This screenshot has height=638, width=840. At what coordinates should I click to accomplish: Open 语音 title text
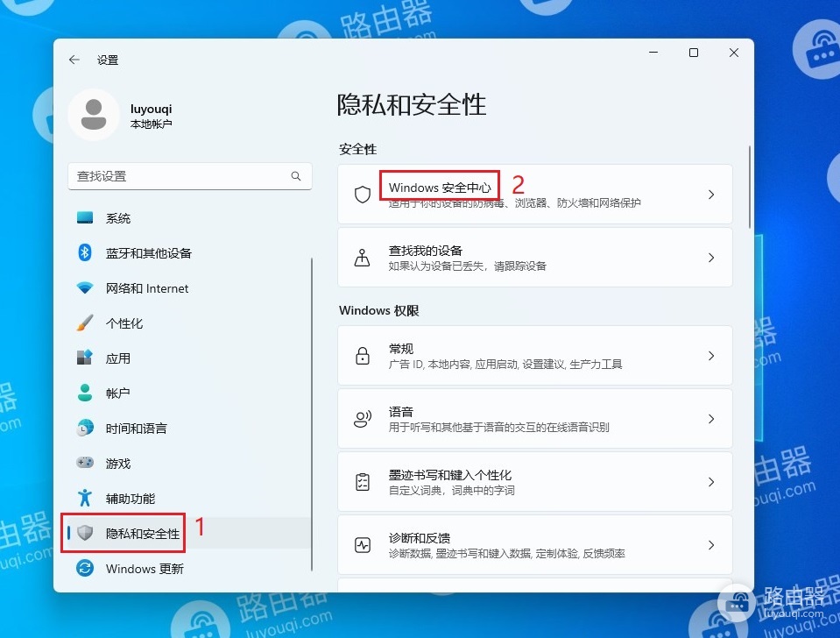pos(400,412)
